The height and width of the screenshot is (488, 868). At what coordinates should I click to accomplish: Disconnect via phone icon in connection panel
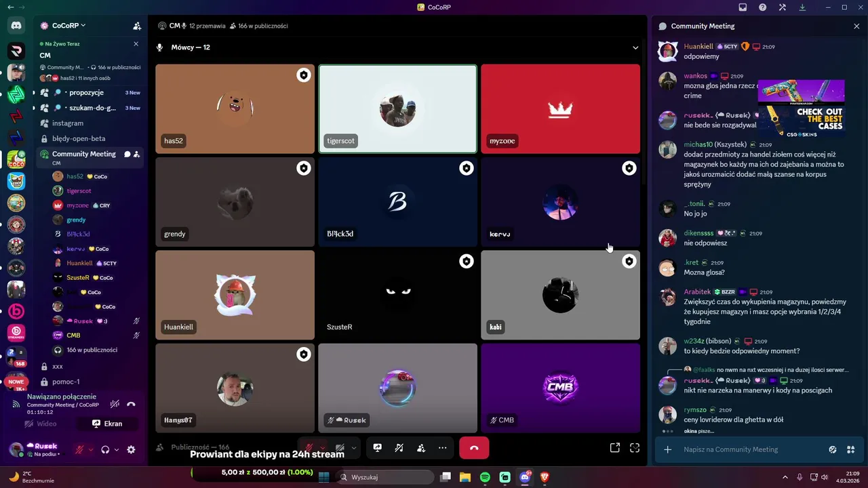point(132,404)
